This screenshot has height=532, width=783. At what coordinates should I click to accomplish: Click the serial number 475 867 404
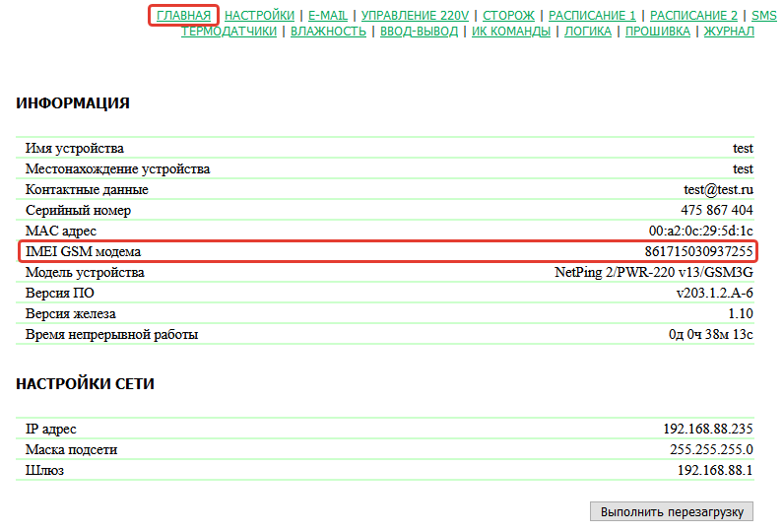pyautogui.click(x=716, y=211)
